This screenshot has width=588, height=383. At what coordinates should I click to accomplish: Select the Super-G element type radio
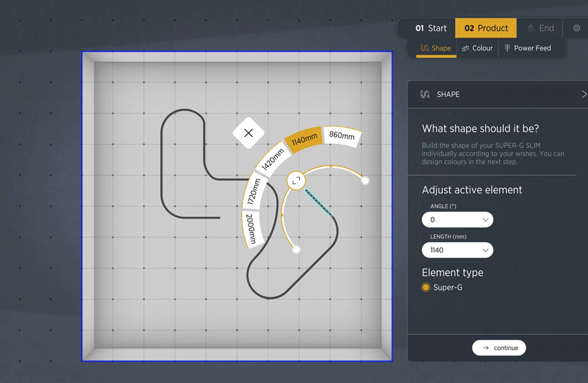[x=426, y=287]
